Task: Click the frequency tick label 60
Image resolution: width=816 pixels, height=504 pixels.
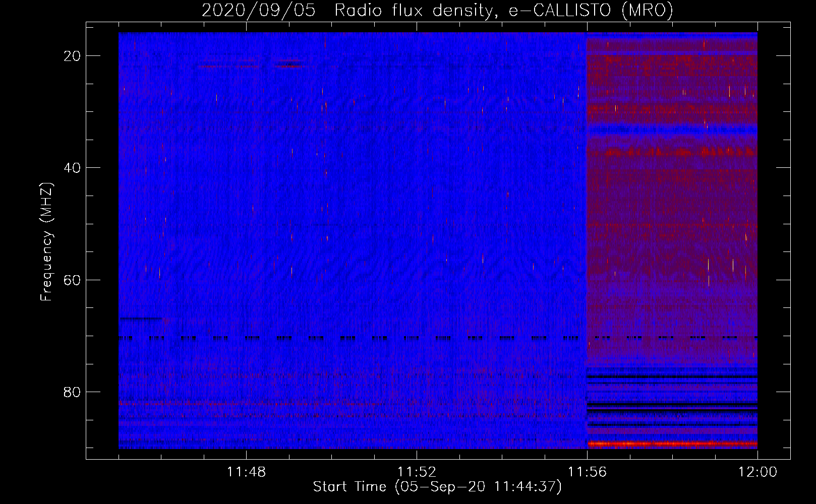Action: [x=72, y=280]
